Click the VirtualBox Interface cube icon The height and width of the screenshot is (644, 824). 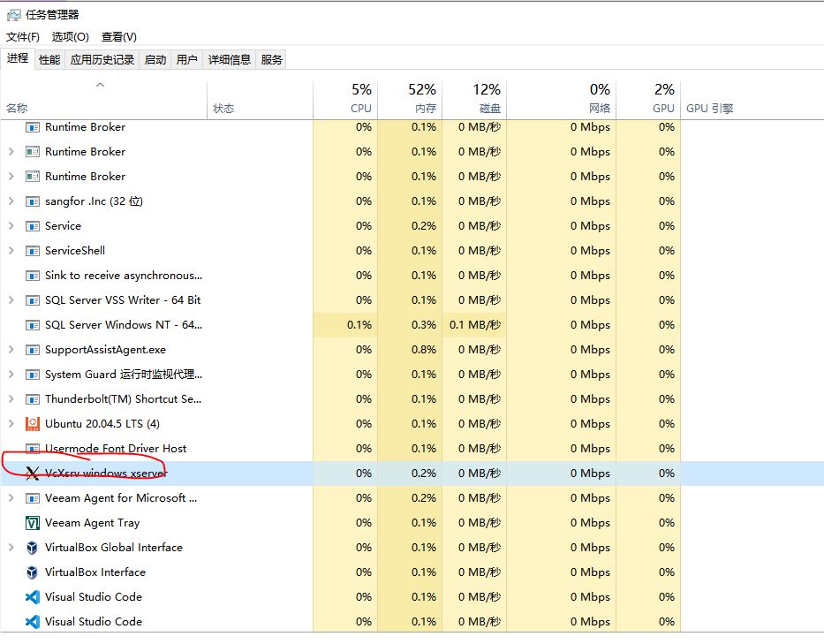33,572
